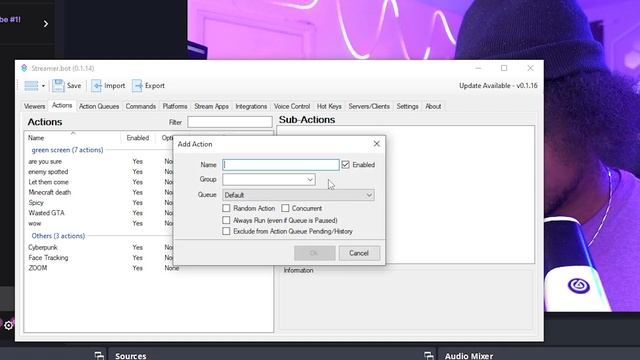
Task: Click the chevron arrow at top left
Action: click(46, 24)
